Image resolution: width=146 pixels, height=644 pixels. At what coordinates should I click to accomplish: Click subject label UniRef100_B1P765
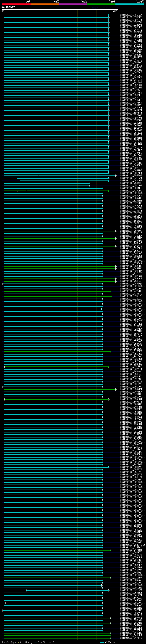pyautogui.click(x=131, y=115)
